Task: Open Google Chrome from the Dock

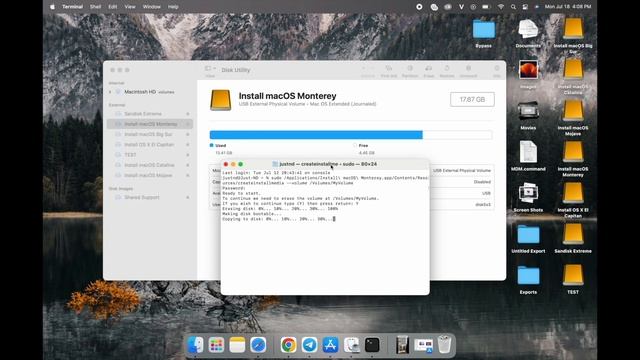Action: (x=288, y=345)
